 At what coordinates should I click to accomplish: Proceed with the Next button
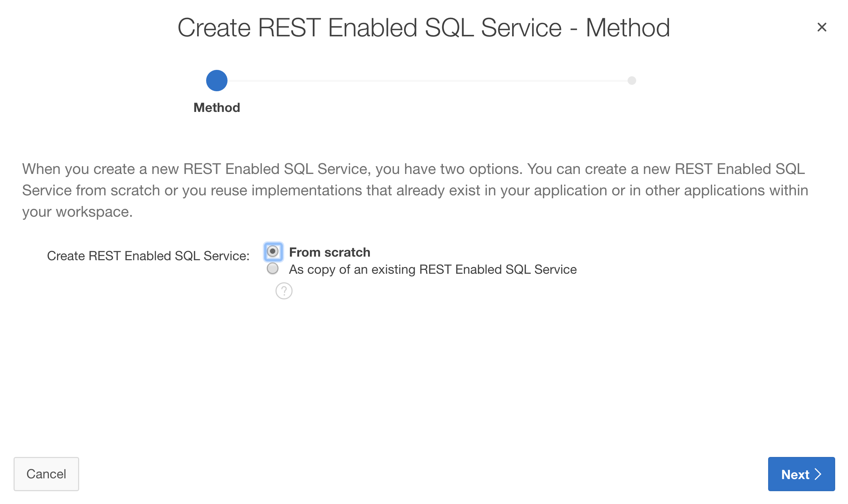[801, 474]
